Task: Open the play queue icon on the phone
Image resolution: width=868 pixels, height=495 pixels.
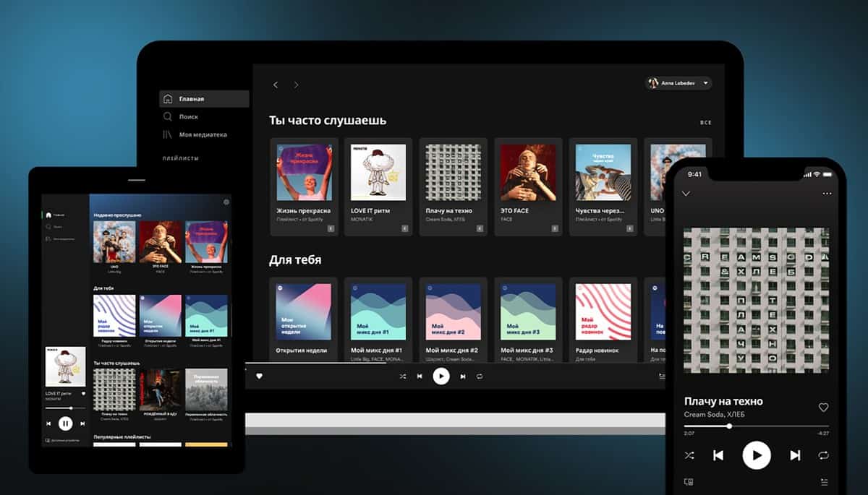Action: click(823, 481)
